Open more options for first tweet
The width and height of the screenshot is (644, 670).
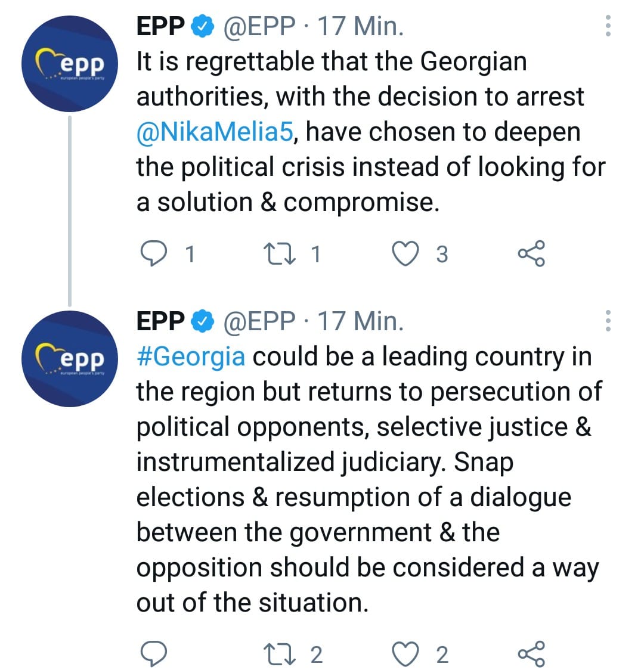click(608, 26)
